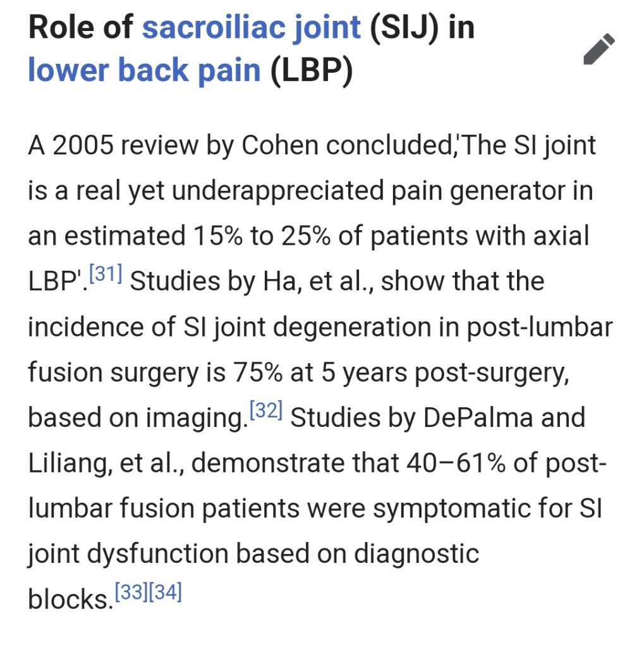Click the "(LBP)" text in heading
This screenshot has height=647, width=644.
(311, 70)
